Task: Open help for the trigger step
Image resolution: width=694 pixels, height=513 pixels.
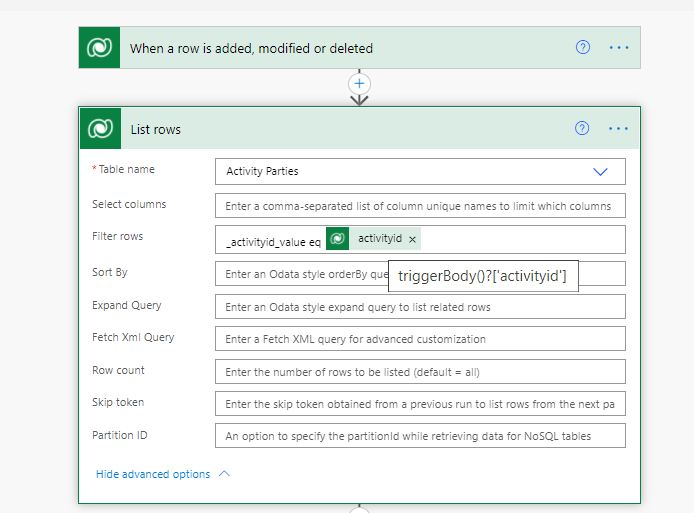Action: point(582,48)
